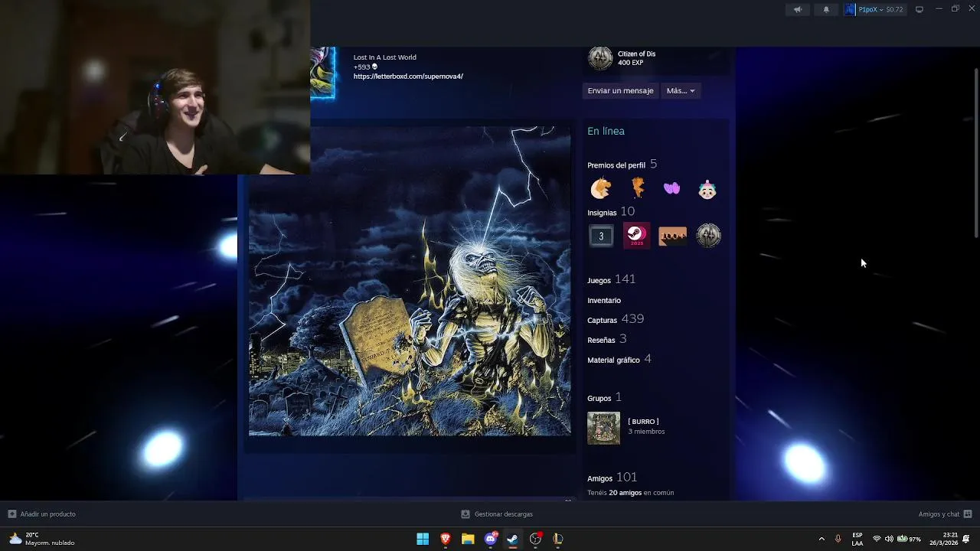The width and height of the screenshot is (980, 551).
Task: Click Añadir un producto
Action: pos(42,514)
